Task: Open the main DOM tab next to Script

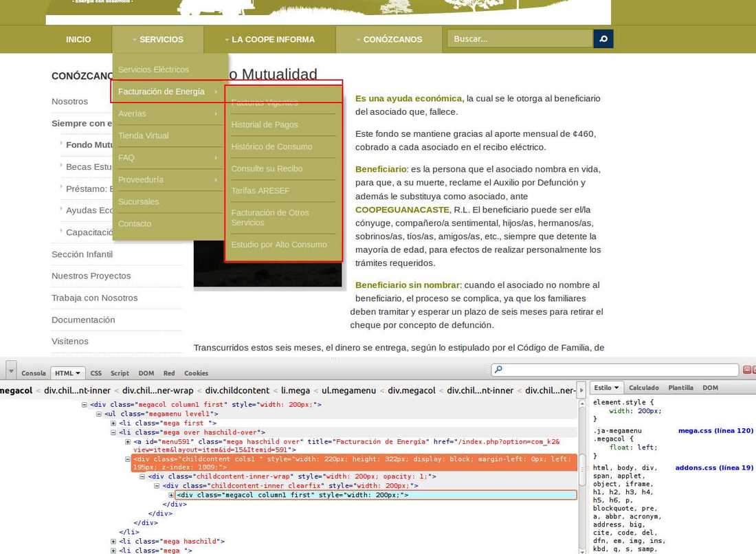Action: coord(146,373)
